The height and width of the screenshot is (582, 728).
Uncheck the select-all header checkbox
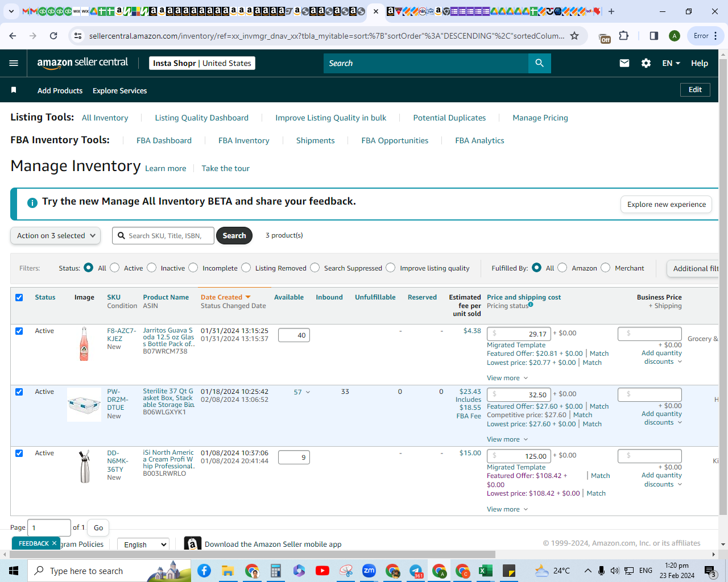19,297
